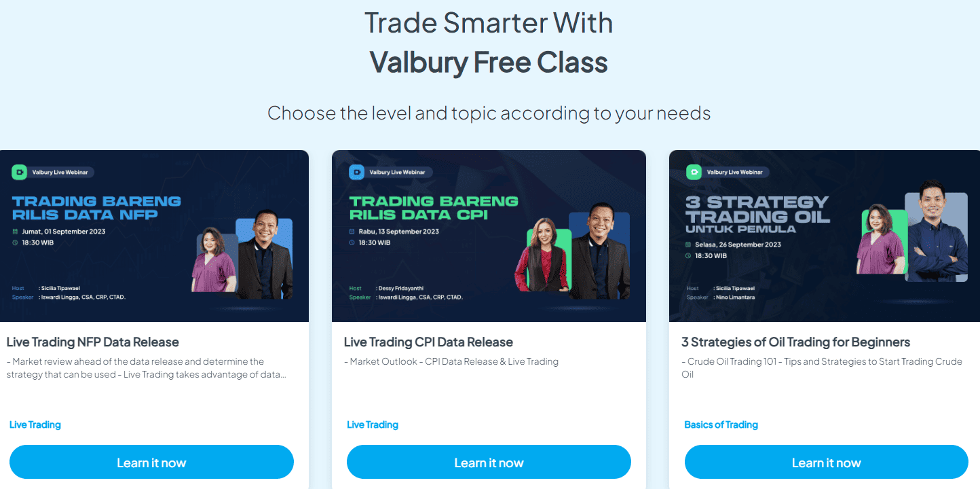Click calendar icon beside Jumat, 01 September 2023
Screen dimensions: 980x489
tap(15, 232)
